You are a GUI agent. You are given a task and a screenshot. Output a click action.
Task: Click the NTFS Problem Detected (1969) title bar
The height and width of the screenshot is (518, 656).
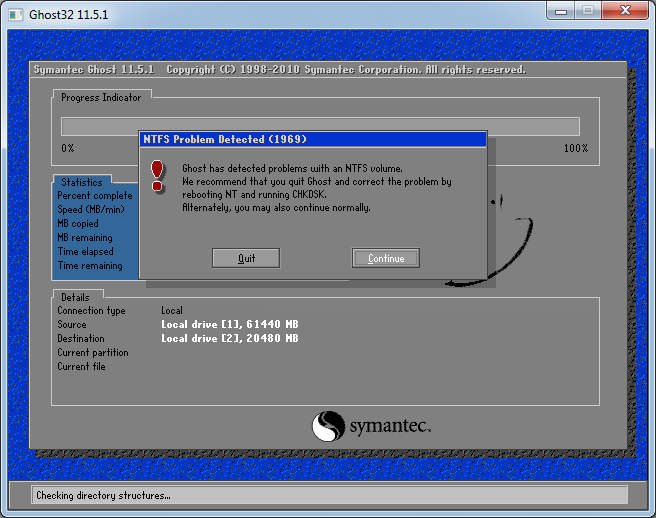tap(313, 139)
